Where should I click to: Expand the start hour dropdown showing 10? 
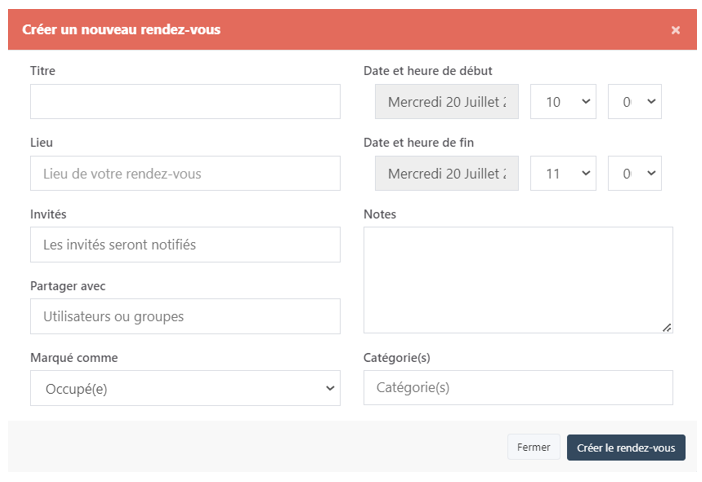click(562, 102)
